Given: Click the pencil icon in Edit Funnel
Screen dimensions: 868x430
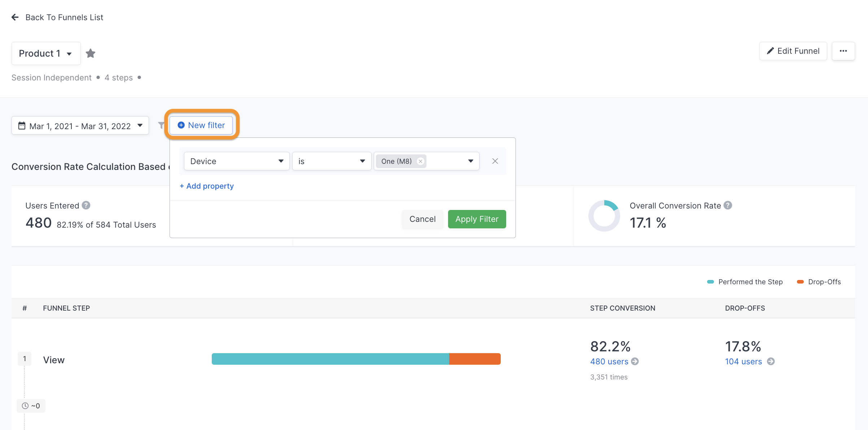Looking at the screenshot, I should pyautogui.click(x=770, y=51).
